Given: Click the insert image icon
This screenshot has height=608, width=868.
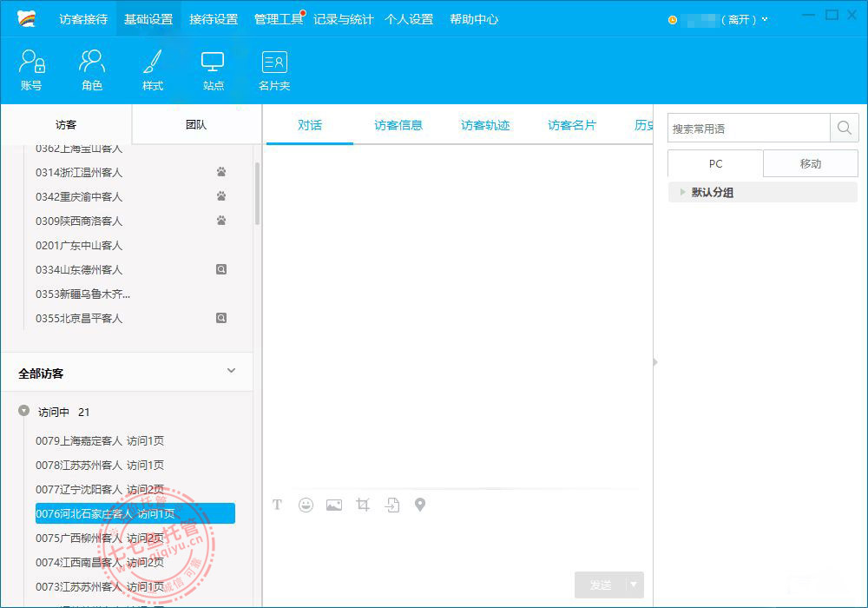Looking at the screenshot, I should pos(334,505).
